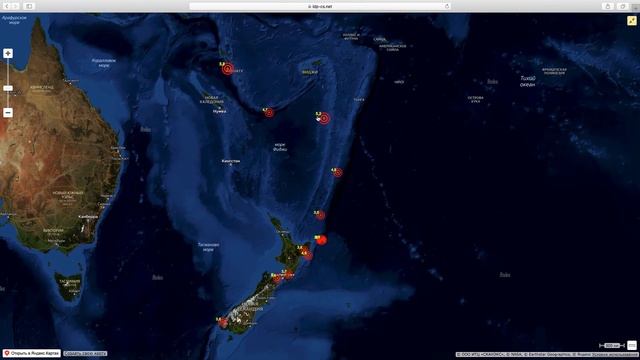Select the large solid red quake marker offshore
This screenshot has width=640, height=360.
click(x=322, y=240)
